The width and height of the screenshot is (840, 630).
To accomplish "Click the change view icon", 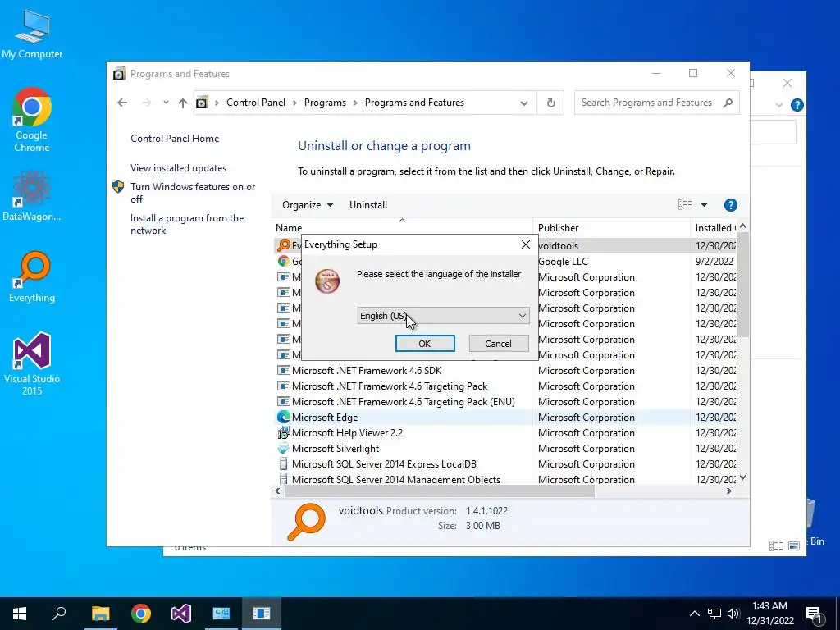I will point(685,205).
